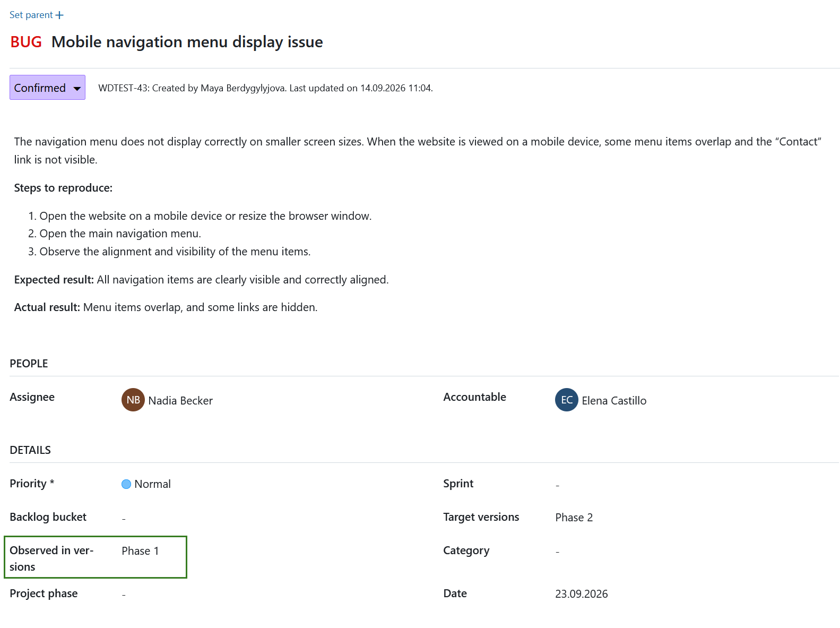The width and height of the screenshot is (840, 628).
Task: Click the empty Backlog bucket value
Action: tap(124, 518)
